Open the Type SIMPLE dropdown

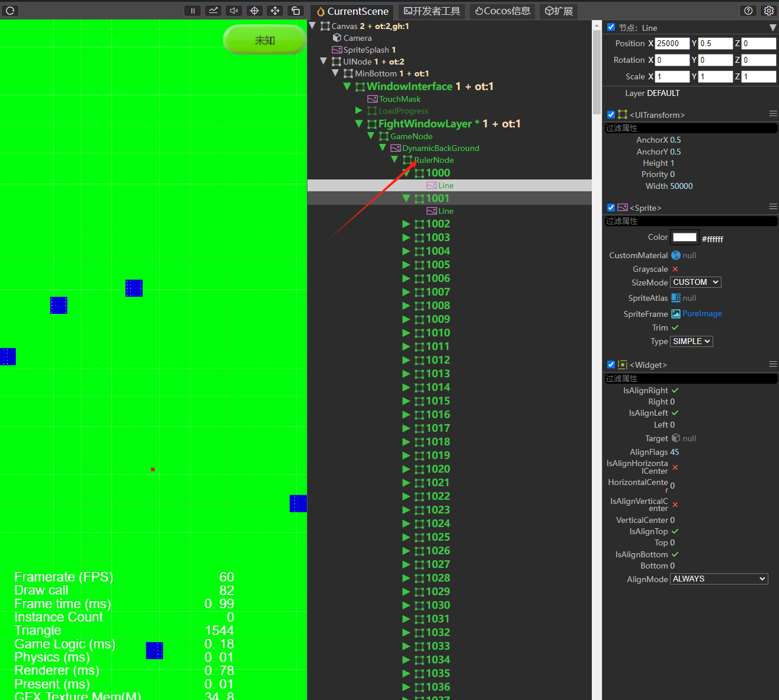coord(691,341)
